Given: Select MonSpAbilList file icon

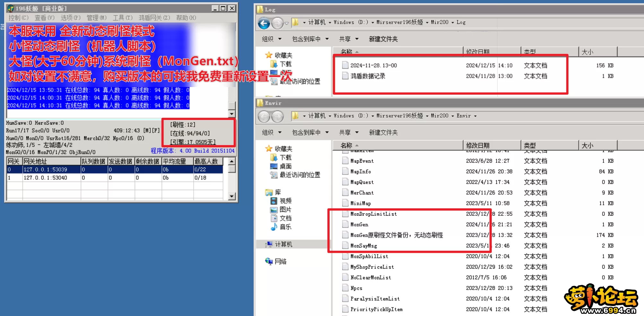Looking at the screenshot, I should coord(345,256).
